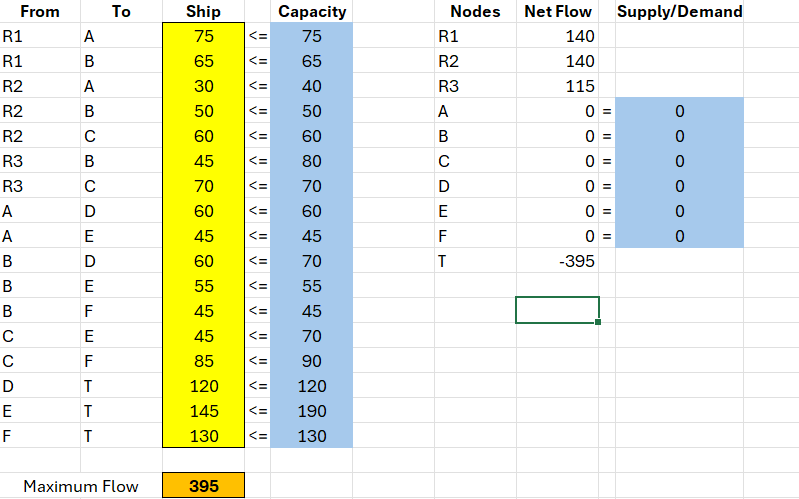
Task: Click the = sign in node B row
Action: pyautogui.click(x=606, y=136)
